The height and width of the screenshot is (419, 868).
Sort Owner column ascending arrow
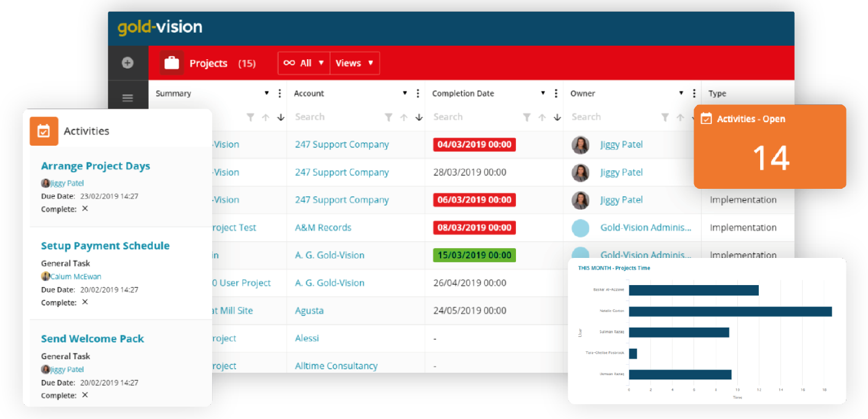coord(680,117)
